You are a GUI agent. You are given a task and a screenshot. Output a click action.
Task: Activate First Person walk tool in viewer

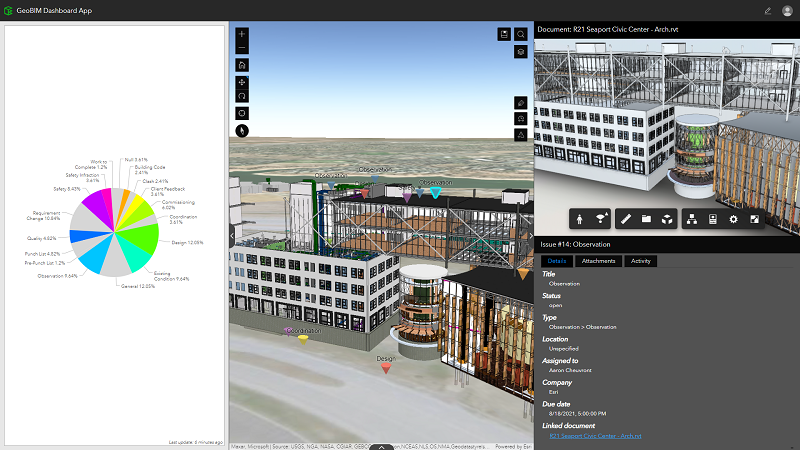[x=582, y=218]
